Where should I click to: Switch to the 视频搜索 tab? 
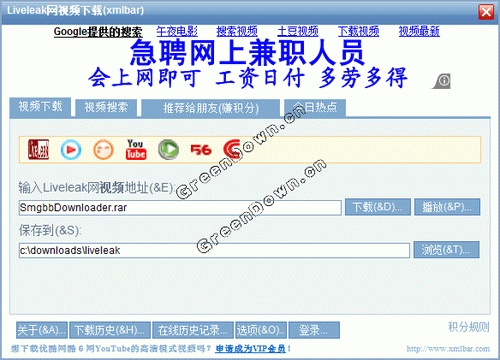click(106, 108)
